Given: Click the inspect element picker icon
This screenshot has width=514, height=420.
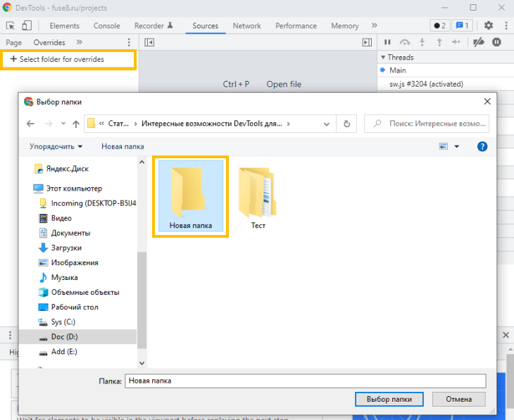Looking at the screenshot, I should click(x=10, y=26).
